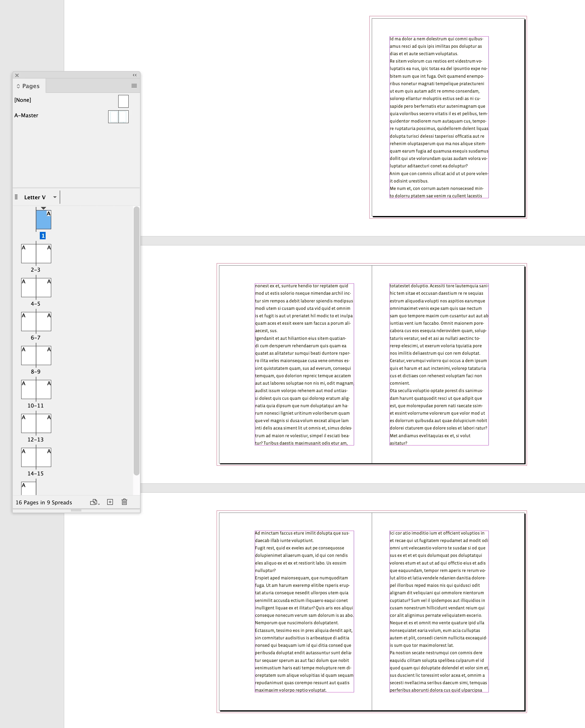Click the Delete Selected Pages trash icon
Screen dimensions: 585x728
click(124, 502)
